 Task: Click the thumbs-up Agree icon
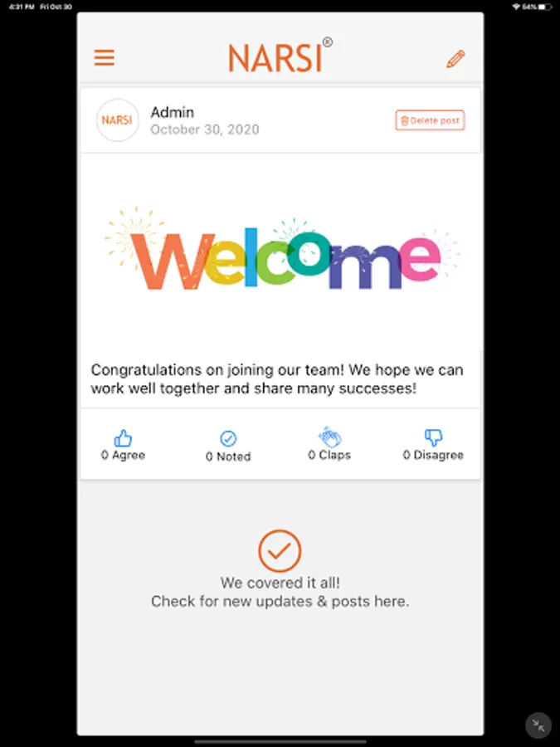pyautogui.click(x=123, y=437)
